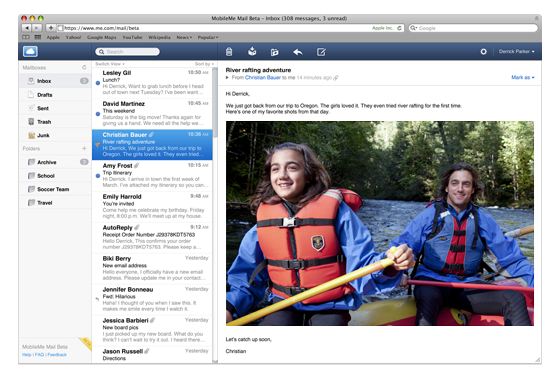Open Jessica Barbieri's New board pics message
558x376 pixels.
pyautogui.click(x=152, y=330)
